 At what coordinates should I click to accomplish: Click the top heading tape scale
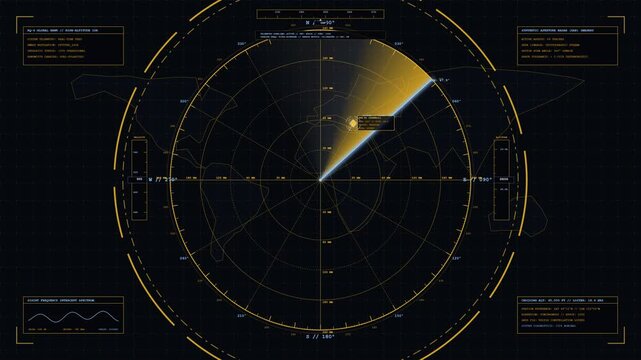pos(320,14)
